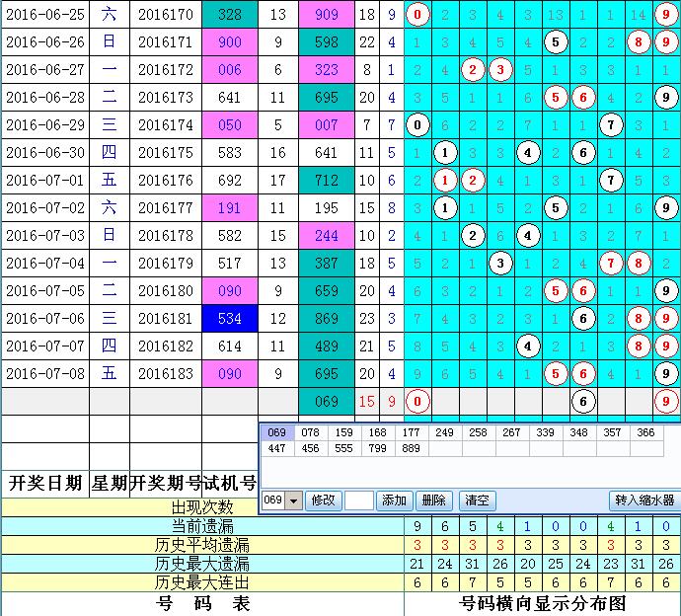Select number 366 in the number grid

click(645, 432)
